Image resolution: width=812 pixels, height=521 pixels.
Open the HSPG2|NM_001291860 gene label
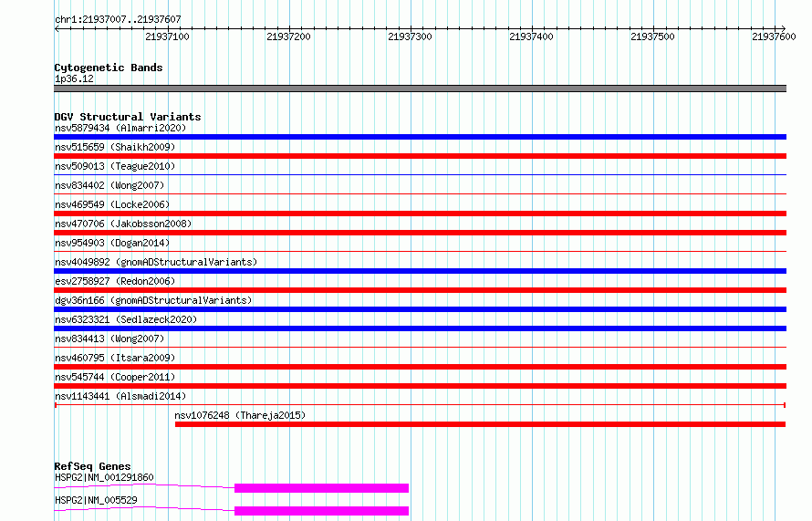click(x=104, y=477)
